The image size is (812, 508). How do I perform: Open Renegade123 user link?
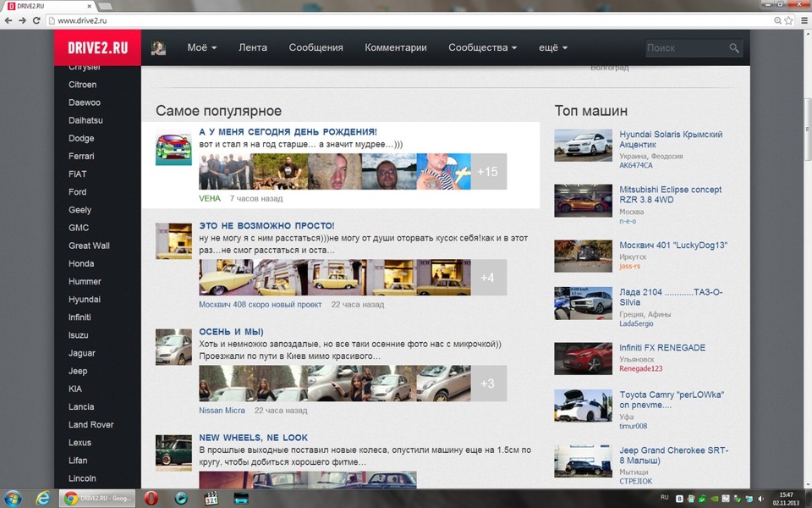click(640, 369)
